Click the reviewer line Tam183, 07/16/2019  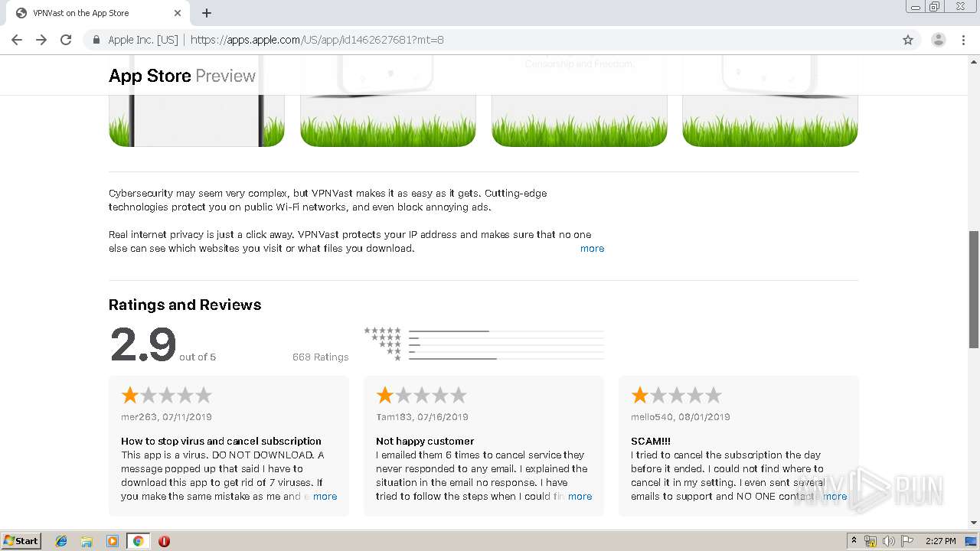[x=422, y=417]
